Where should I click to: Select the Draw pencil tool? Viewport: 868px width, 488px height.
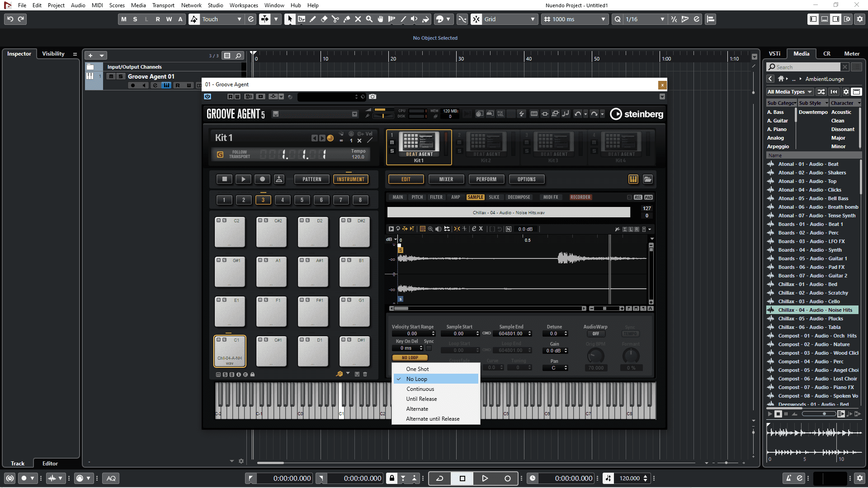click(313, 19)
